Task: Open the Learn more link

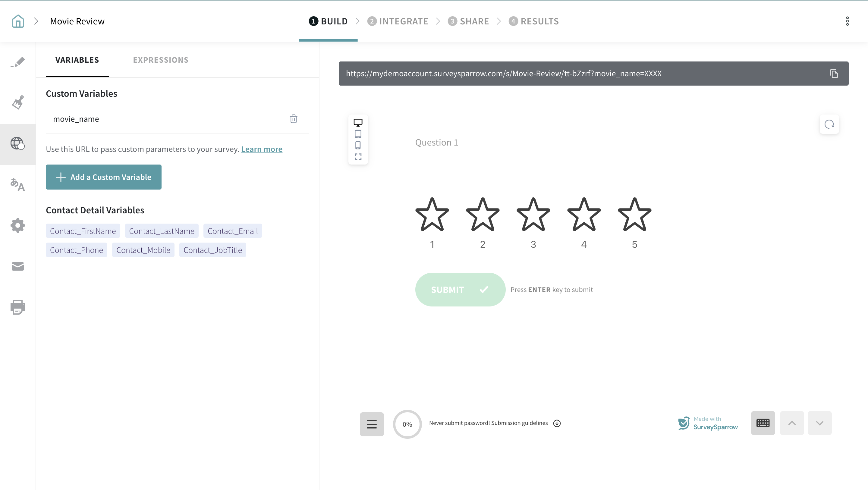Action: coord(262,149)
